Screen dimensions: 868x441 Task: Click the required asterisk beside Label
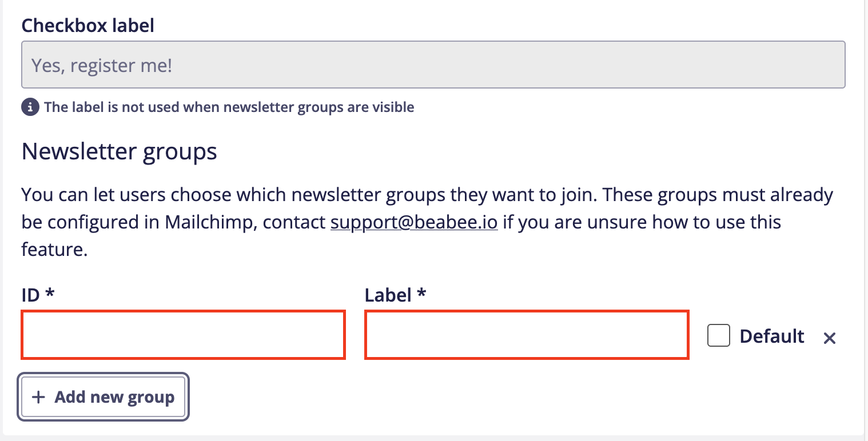(x=421, y=295)
